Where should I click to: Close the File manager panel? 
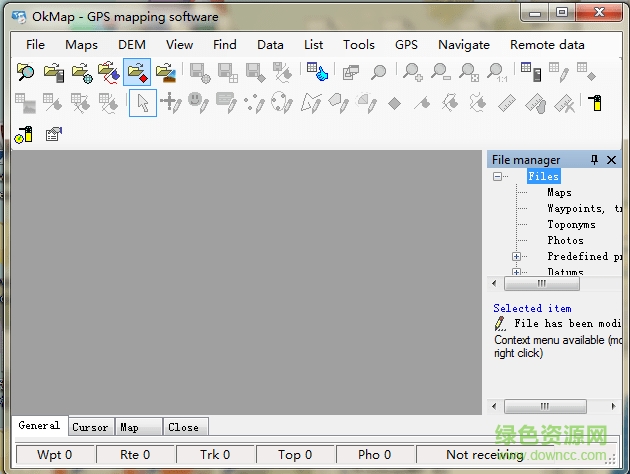click(612, 160)
